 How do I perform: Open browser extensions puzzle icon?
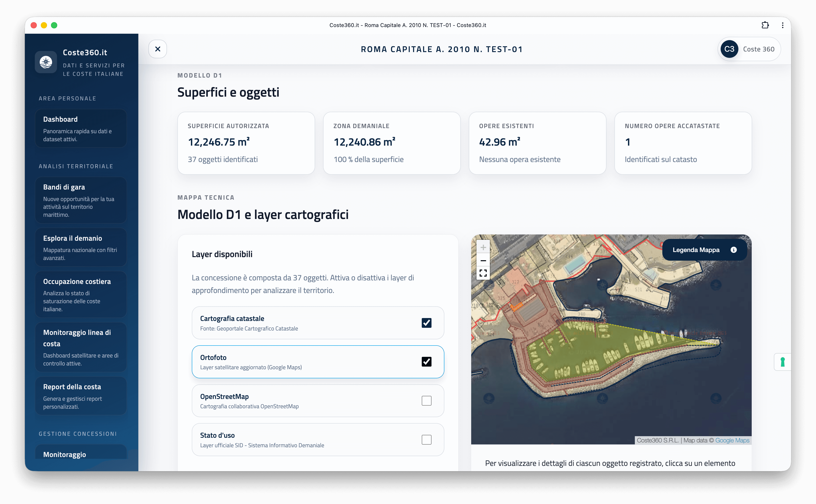click(x=765, y=25)
